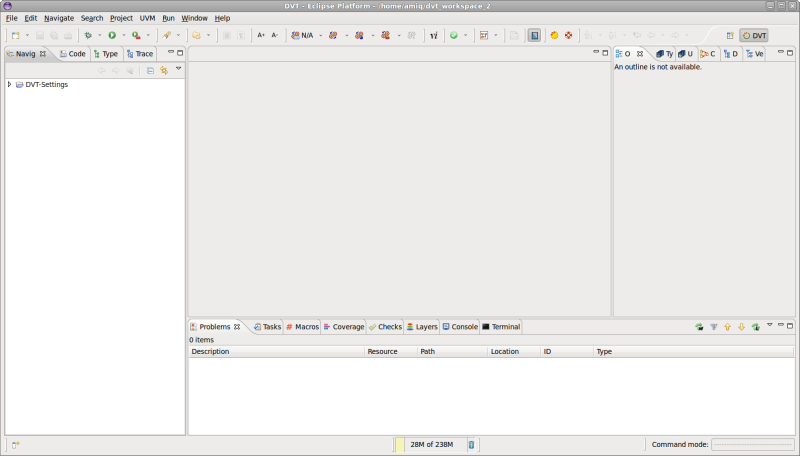
Task: Click the red lifebuoy help toolbar icon
Action: tap(568, 35)
